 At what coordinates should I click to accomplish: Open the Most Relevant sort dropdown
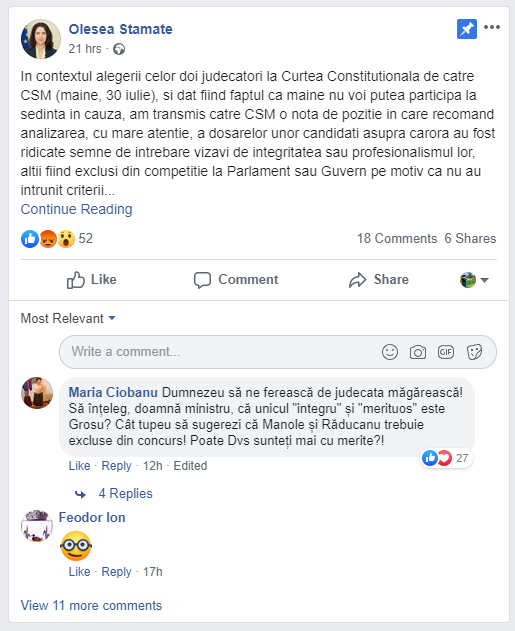pyautogui.click(x=68, y=318)
